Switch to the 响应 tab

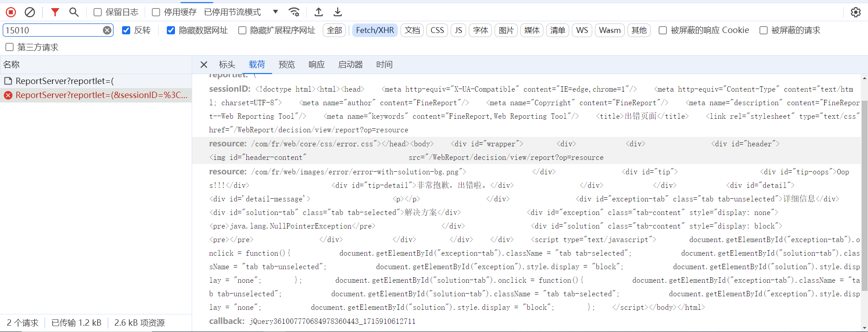pos(316,65)
